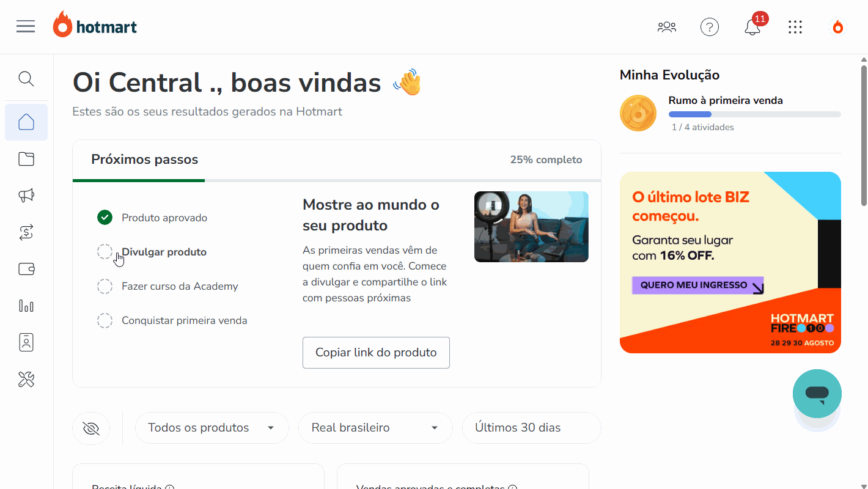Image resolution: width=868 pixels, height=489 pixels.
Task: Open the Todos os produtos dropdown
Action: click(211, 427)
